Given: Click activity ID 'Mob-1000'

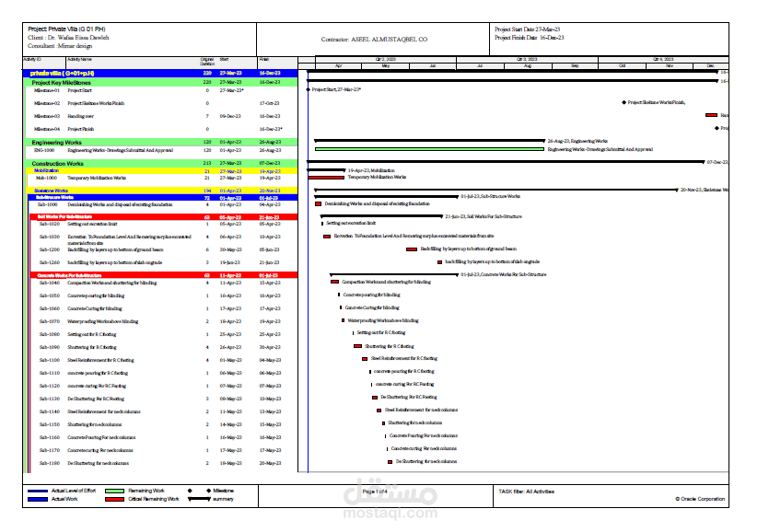Looking at the screenshot, I should (x=46, y=179).
